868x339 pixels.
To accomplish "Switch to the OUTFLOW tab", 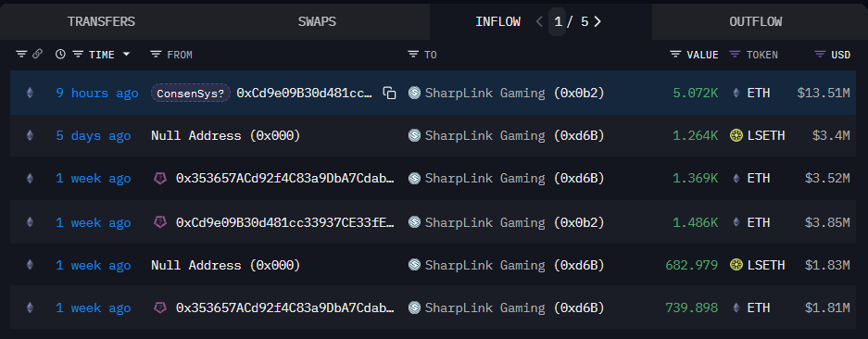I will pyautogui.click(x=756, y=21).
